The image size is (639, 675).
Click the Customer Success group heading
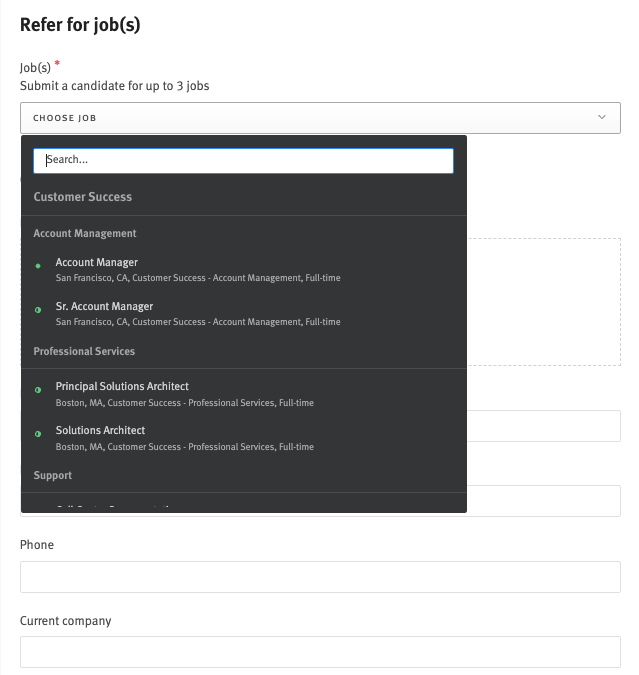(83, 197)
